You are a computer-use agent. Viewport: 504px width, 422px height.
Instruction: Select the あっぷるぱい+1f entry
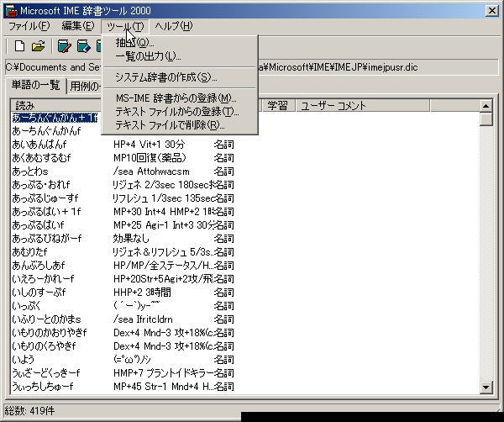point(46,212)
